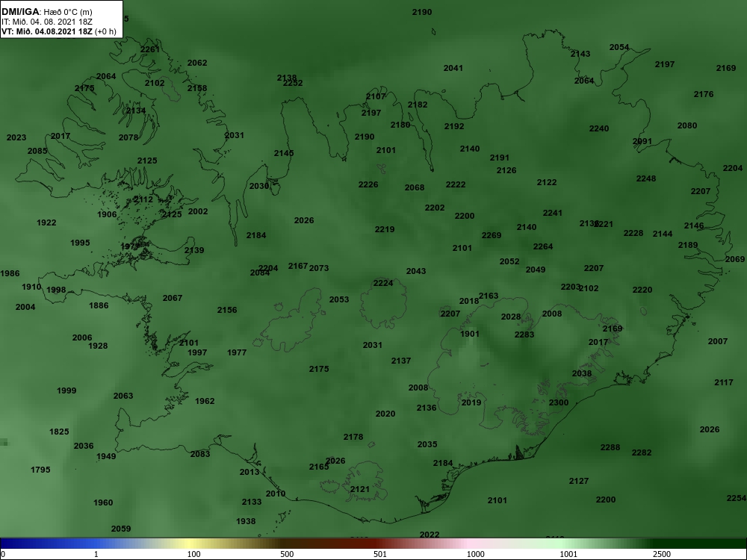Click the '100' label on the color scale
This screenshot has height=560, width=747.
[x=194, y=554]
